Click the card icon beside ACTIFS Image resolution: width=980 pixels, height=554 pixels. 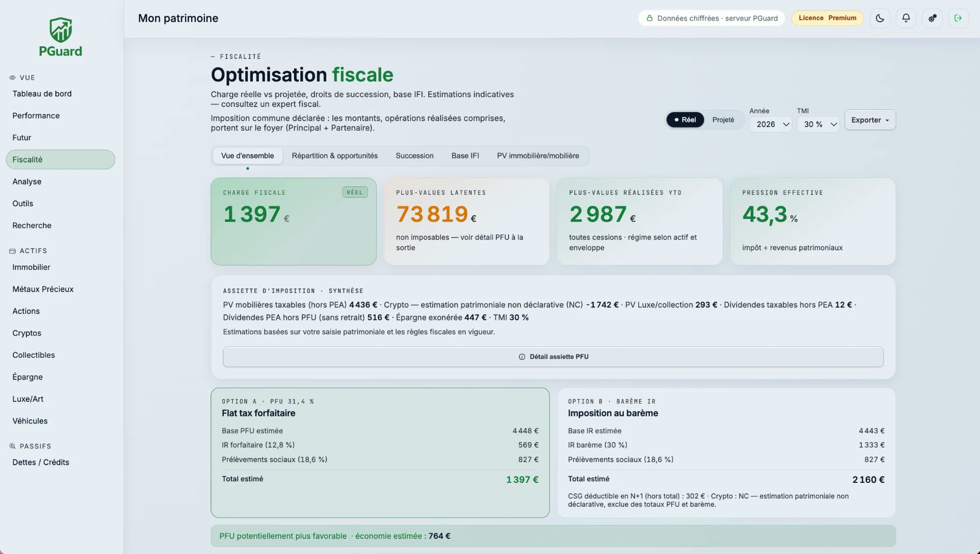[x=12, y=251]
